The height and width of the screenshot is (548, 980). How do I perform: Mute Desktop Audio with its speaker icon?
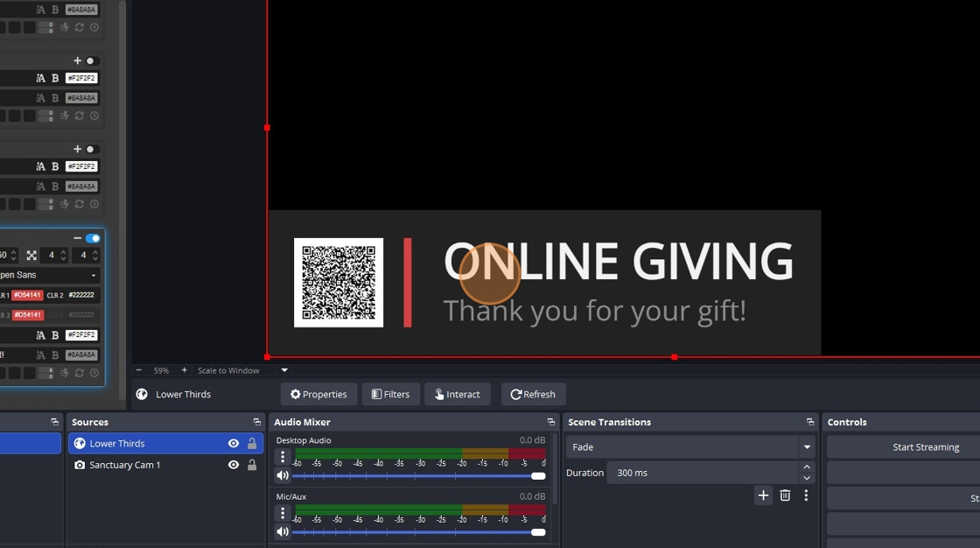[x=283, y=475]
